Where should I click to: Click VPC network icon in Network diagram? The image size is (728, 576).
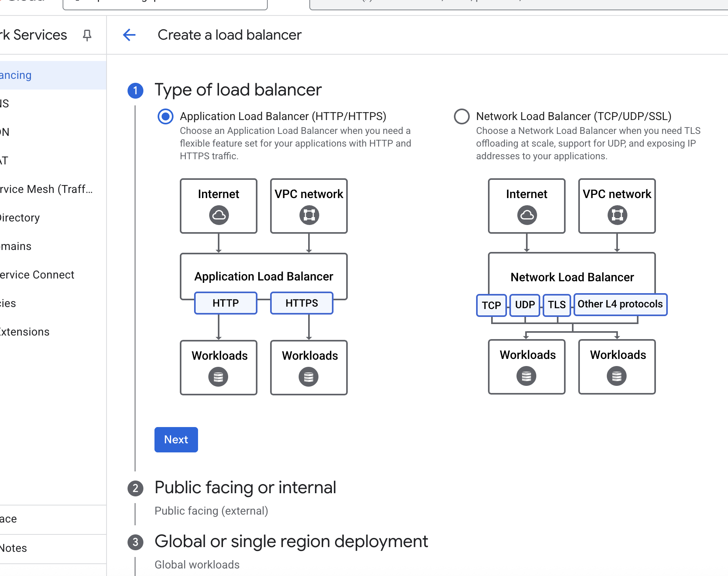click(x=617, y=215)
